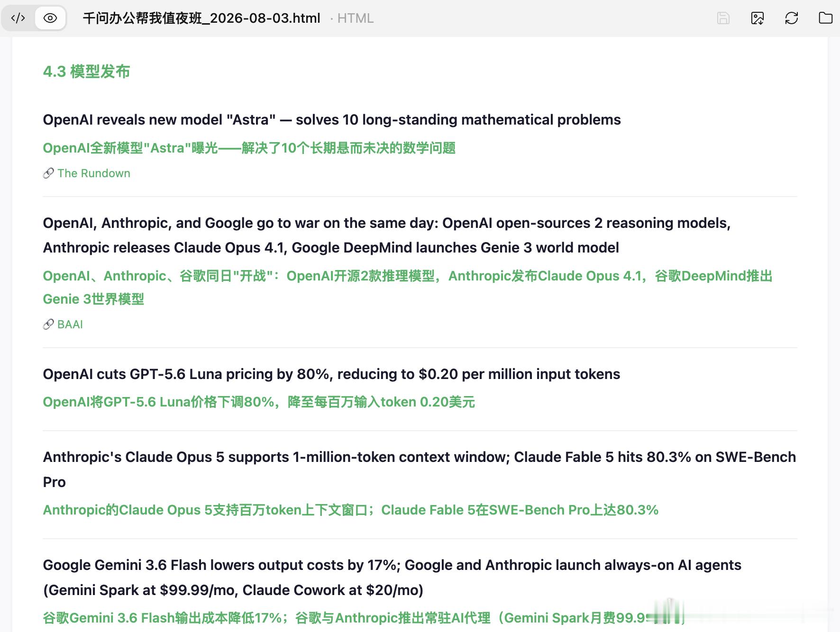This screenshot has width=840, height=632.
Task: Click the link icon beside The Rundown
Action: coord(48,173)
